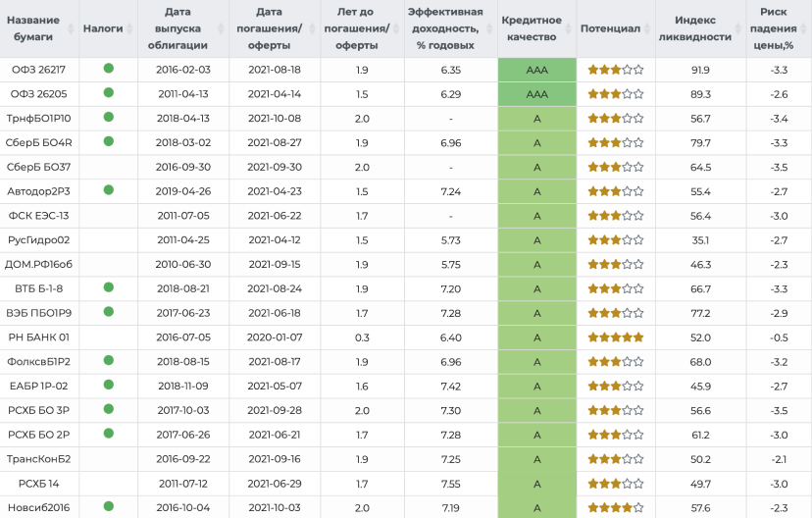Image resolution: width=812 pixels, height=518 pixels.
Task: Click the star rating in ОФЗ 26205 row
Action: pos(616,94)
